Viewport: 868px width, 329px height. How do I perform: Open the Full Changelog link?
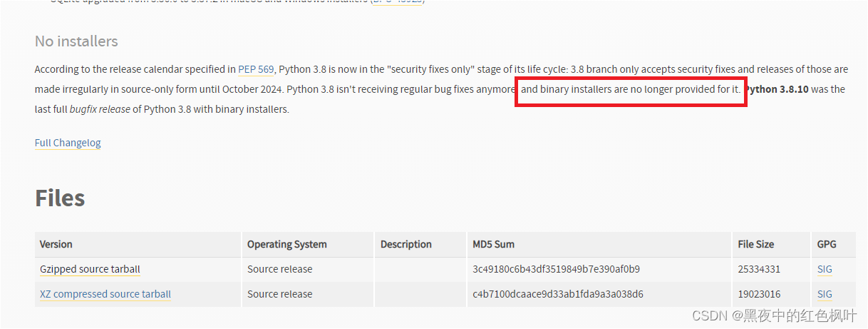[x=68, y=143]
